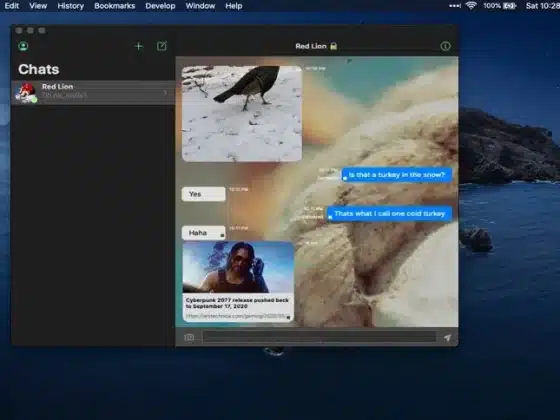Open the Bookmarks menu

pos(115,6)
